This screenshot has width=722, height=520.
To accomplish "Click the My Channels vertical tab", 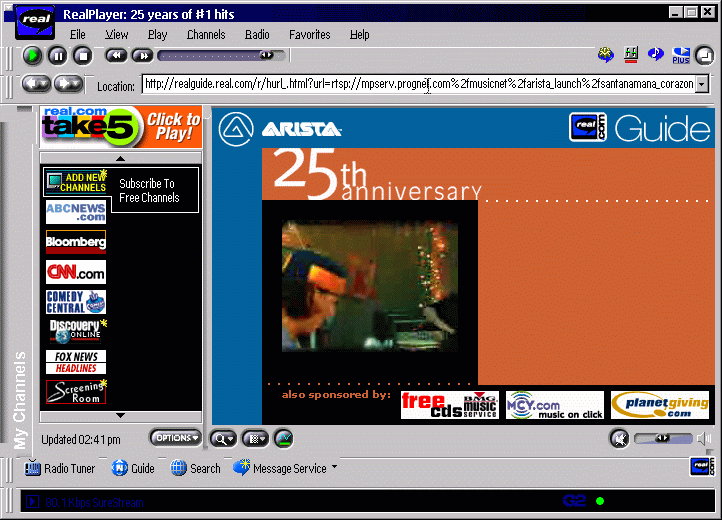I will click(19, 400).
